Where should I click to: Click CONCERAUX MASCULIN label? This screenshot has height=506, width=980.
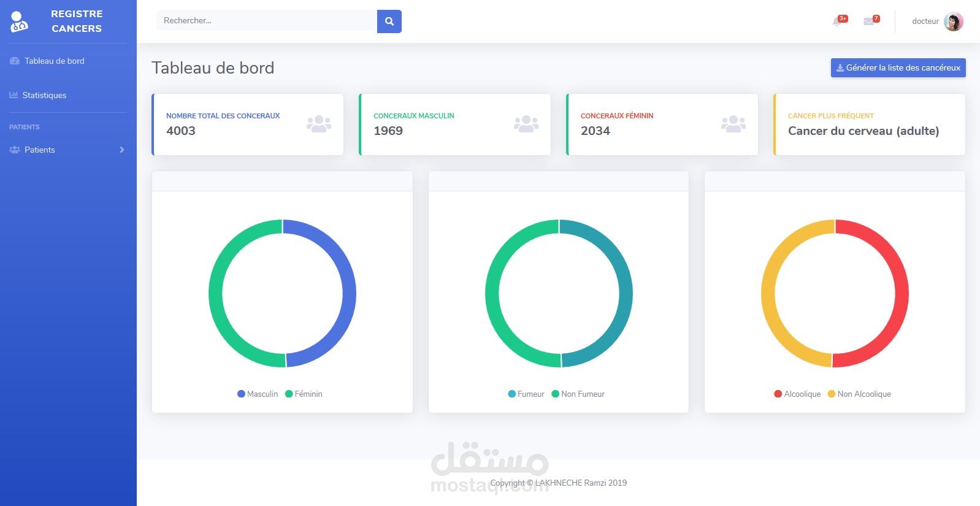(414, 115)
